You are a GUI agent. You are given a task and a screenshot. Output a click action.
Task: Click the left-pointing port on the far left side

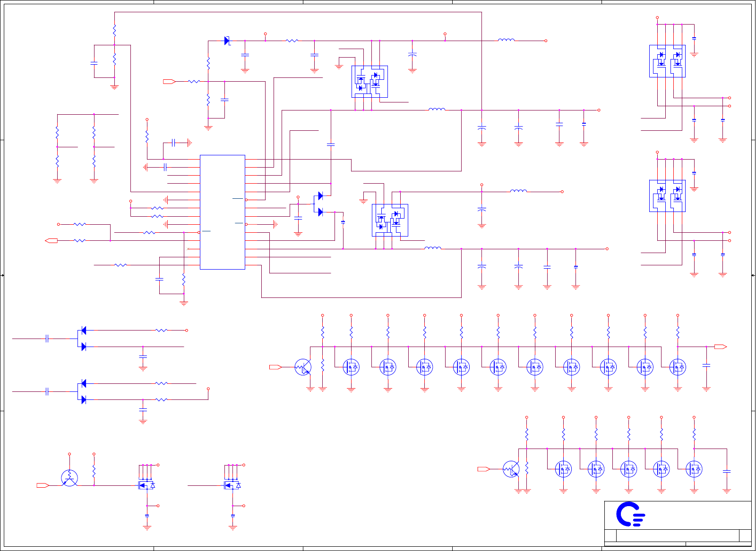point(51,241)
